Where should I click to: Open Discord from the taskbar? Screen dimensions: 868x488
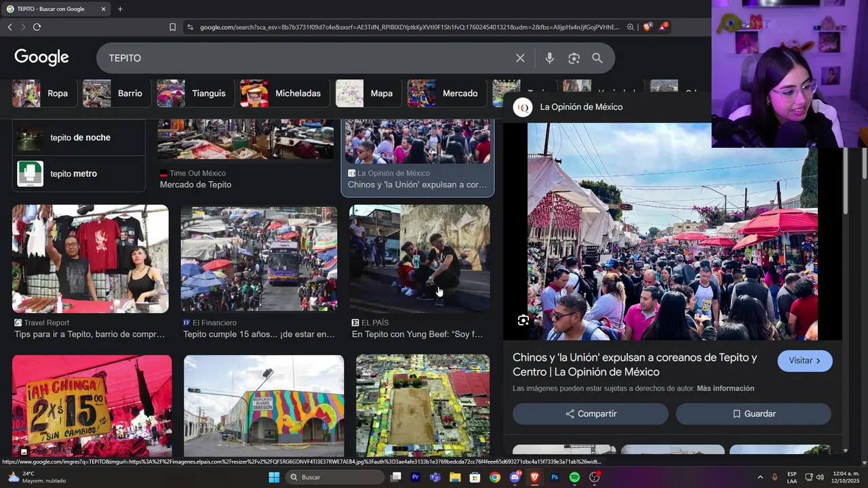515,477
